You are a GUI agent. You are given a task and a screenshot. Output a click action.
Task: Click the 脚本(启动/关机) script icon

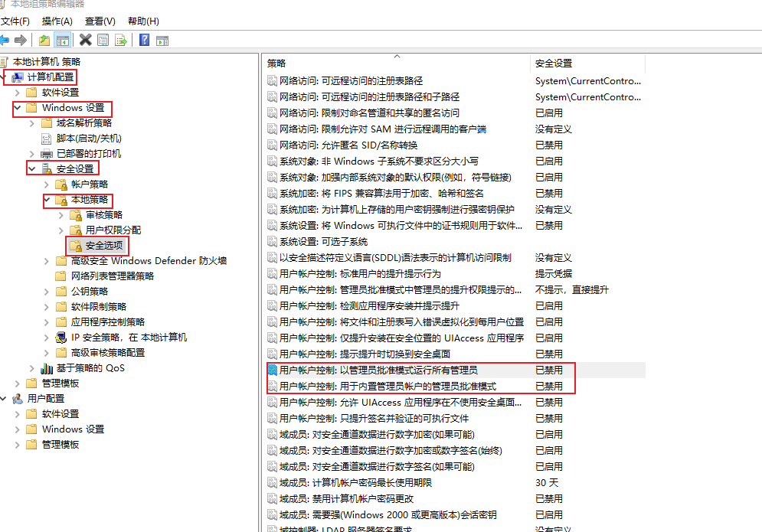click(x=47, y=139)
